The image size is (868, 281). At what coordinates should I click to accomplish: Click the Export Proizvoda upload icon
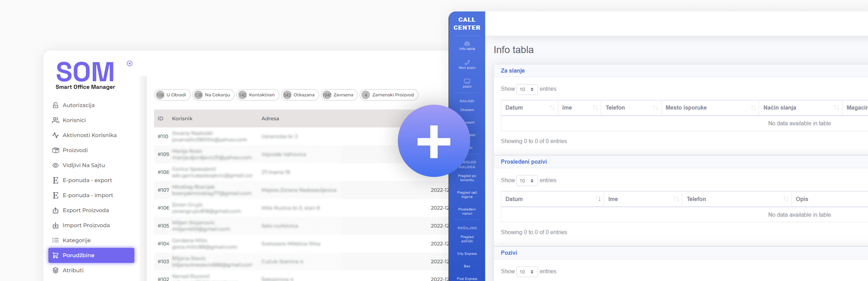(x=56, y=210)
